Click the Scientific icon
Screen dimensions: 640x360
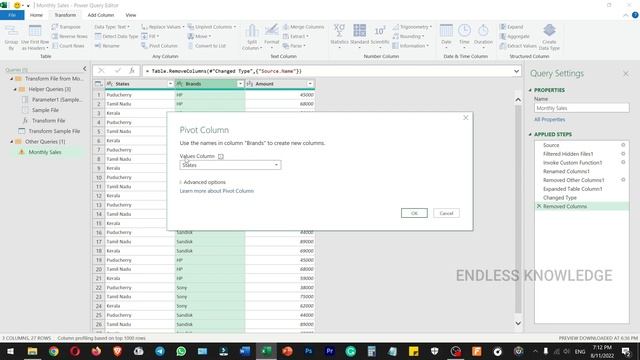(x=380, y=31)
